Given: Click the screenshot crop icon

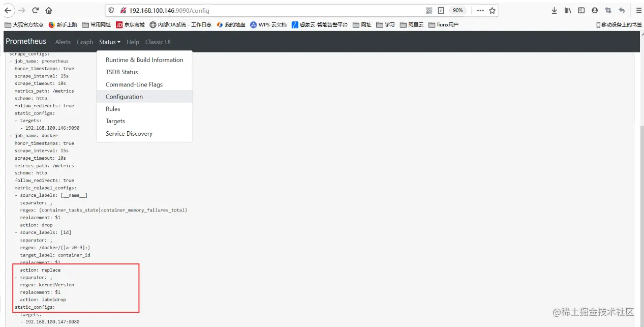Looking at the screenshot, I should pos(608,10).
